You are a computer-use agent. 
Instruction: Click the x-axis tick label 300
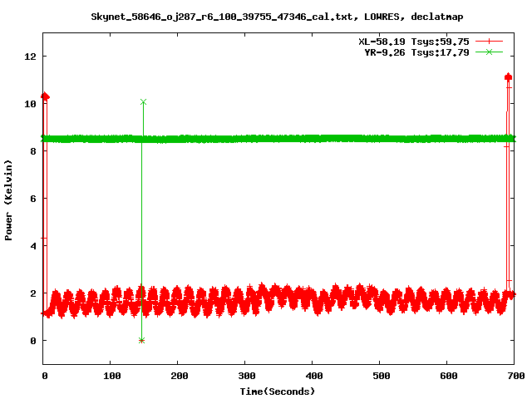pyautogui.click(x=246, y=376)
